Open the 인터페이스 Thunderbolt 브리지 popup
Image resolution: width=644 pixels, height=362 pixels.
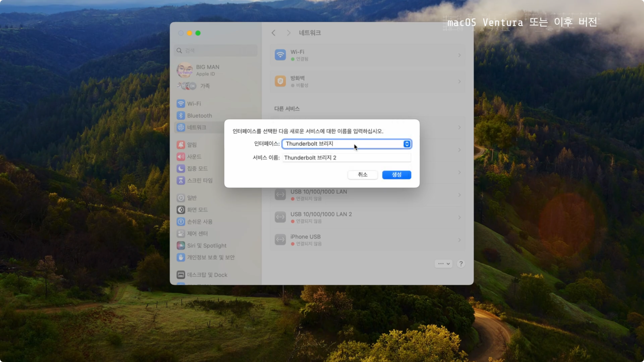point(346,144)
